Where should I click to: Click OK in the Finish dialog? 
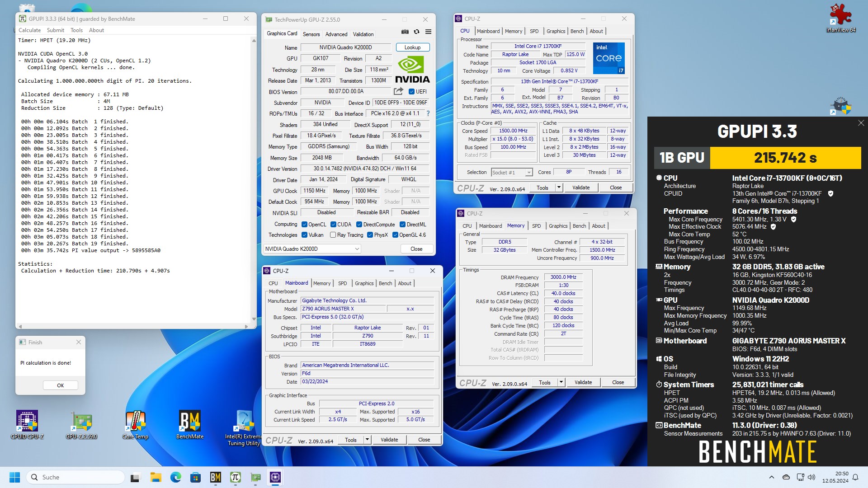pyautogui.click(x=61, y=385)
